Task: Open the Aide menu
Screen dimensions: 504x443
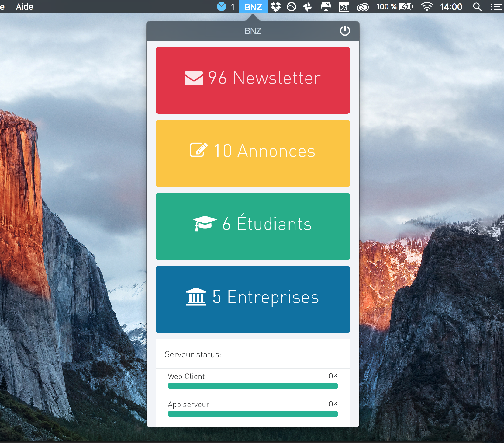Action: 25,7
